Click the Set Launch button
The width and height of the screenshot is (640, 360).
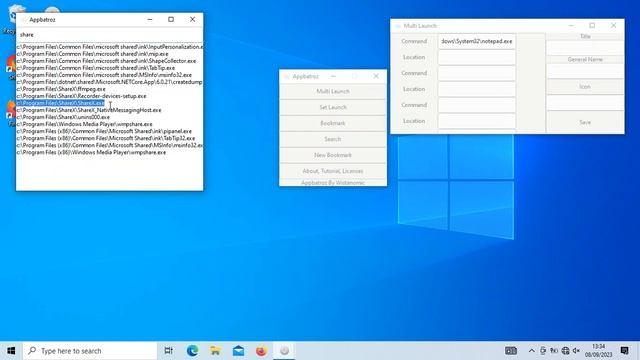pyautogui.click(x=333, y=107)
